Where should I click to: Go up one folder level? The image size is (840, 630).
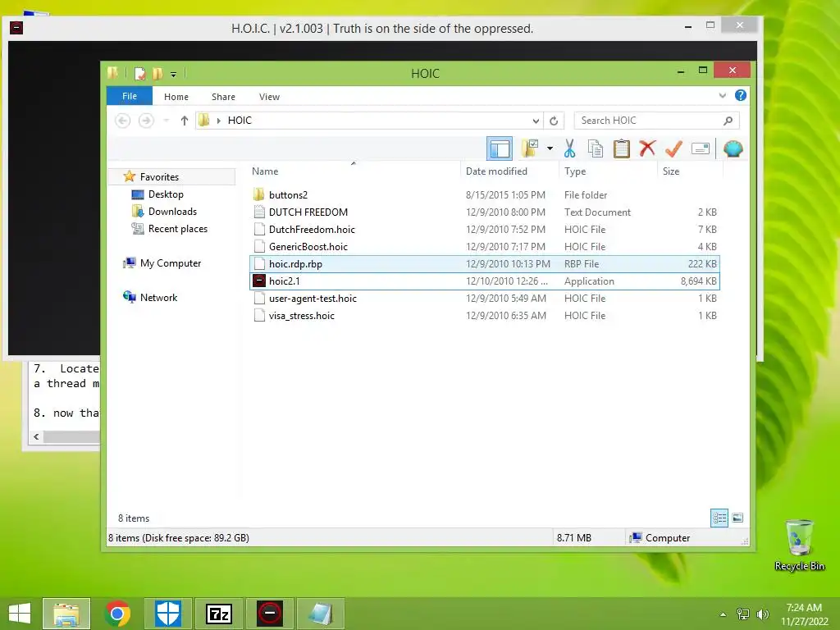point(185,121)
